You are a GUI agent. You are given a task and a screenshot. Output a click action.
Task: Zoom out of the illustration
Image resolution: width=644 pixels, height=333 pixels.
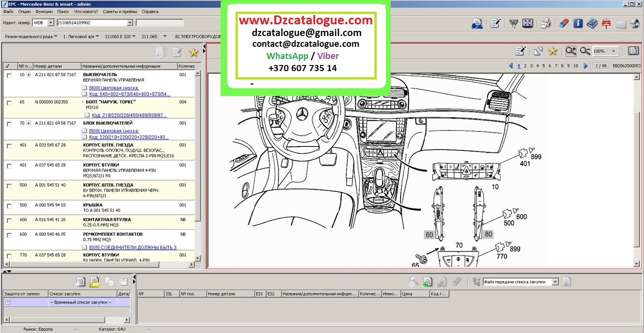[x=585, y=51]
